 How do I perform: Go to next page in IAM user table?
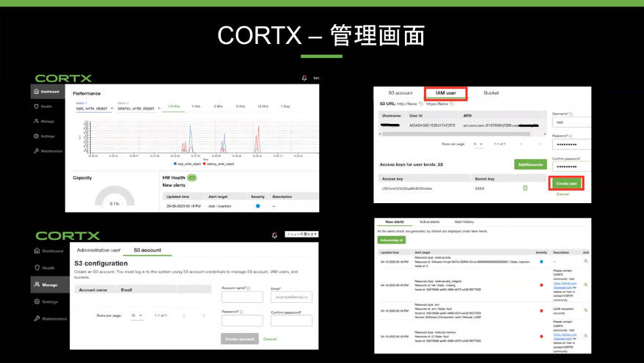540,144
